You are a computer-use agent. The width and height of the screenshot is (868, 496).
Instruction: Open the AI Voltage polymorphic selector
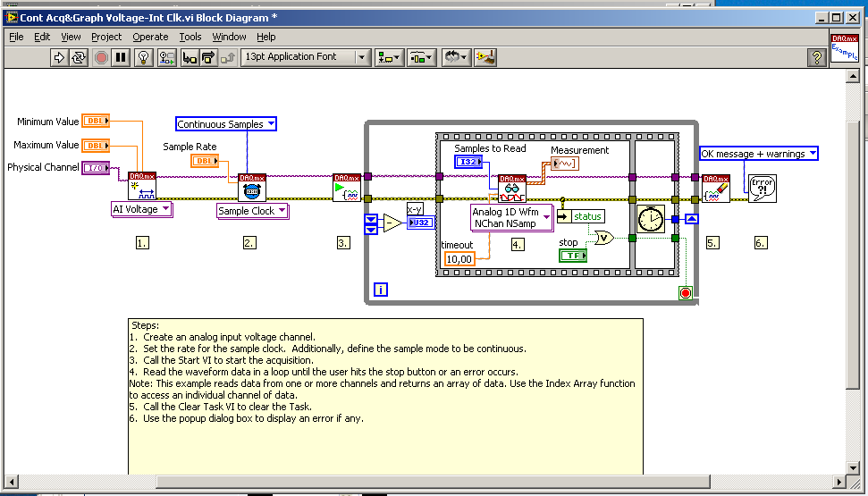tap(142, 209)
